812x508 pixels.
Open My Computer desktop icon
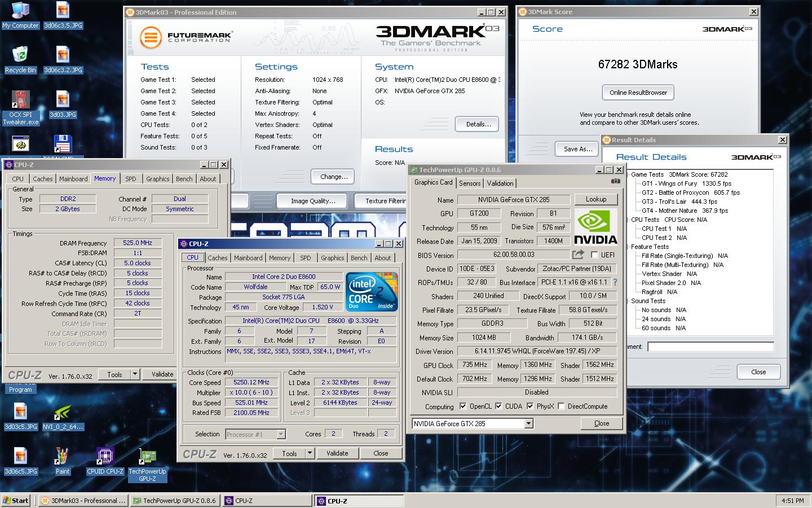tap(20, 15)
